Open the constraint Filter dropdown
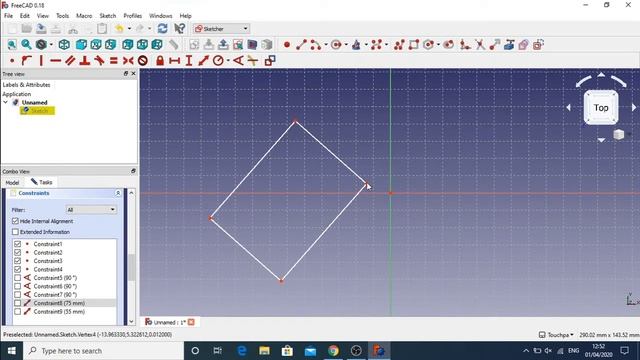 [91, 209]
